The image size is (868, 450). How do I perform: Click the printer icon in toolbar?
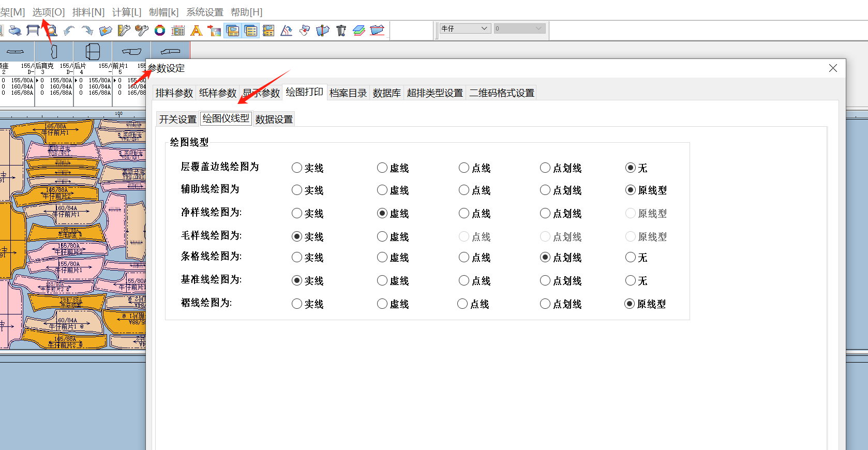[x=15, y=31]
